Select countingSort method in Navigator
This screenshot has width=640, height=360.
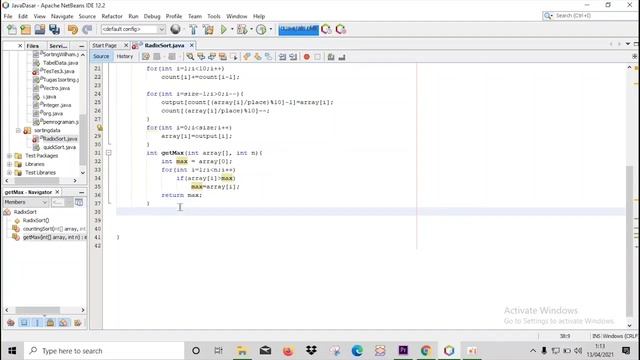54,229
